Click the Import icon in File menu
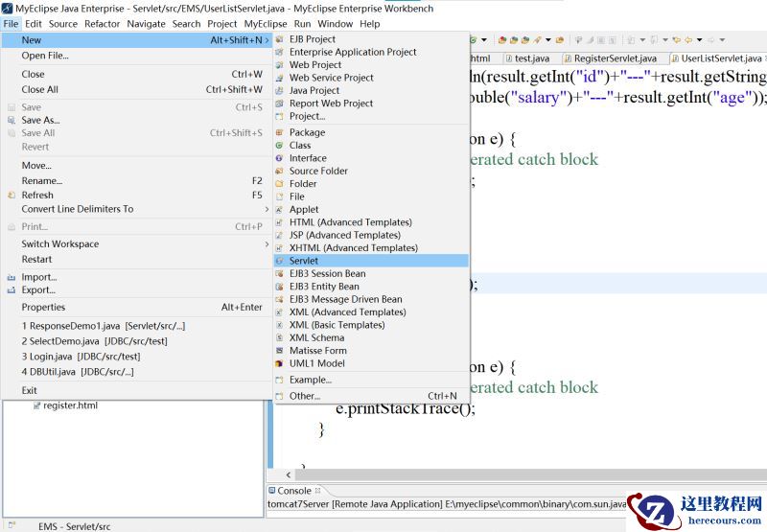Viewport: 767px width, 532px height. click(12, 277)
